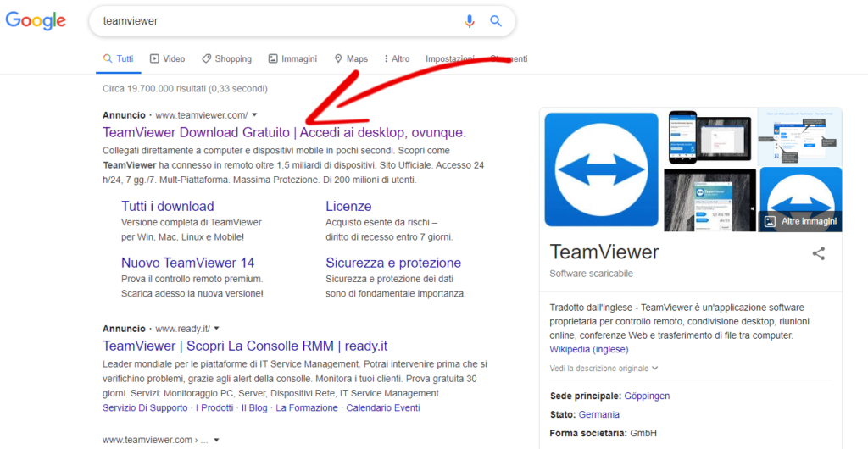868x449 pixels.
Task: Switch to the Video tab
Action: [167, 59]
